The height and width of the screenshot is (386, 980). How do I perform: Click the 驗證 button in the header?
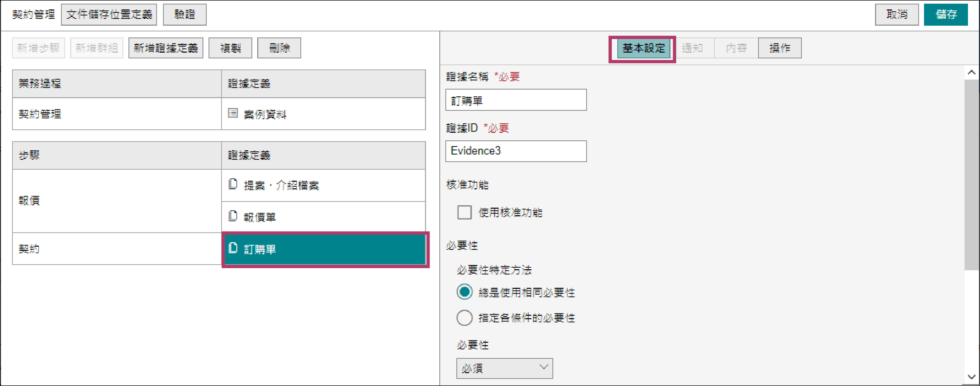(184, 14)
